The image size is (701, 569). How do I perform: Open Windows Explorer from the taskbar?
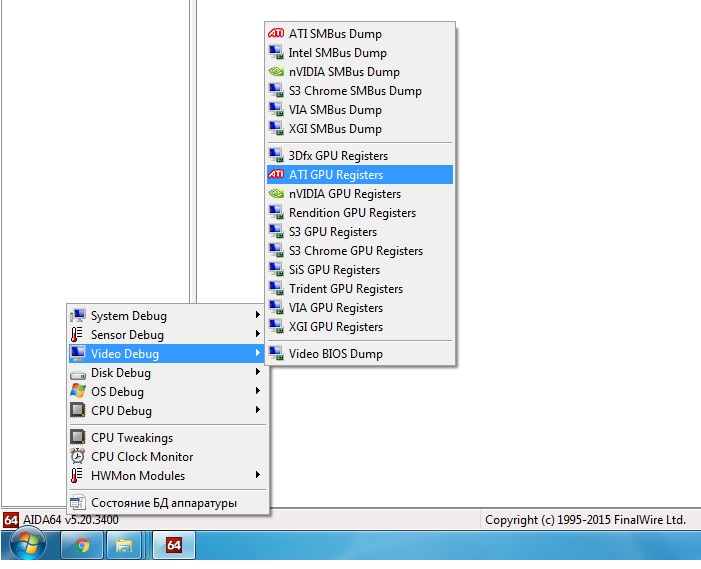(x=124, y=545)
